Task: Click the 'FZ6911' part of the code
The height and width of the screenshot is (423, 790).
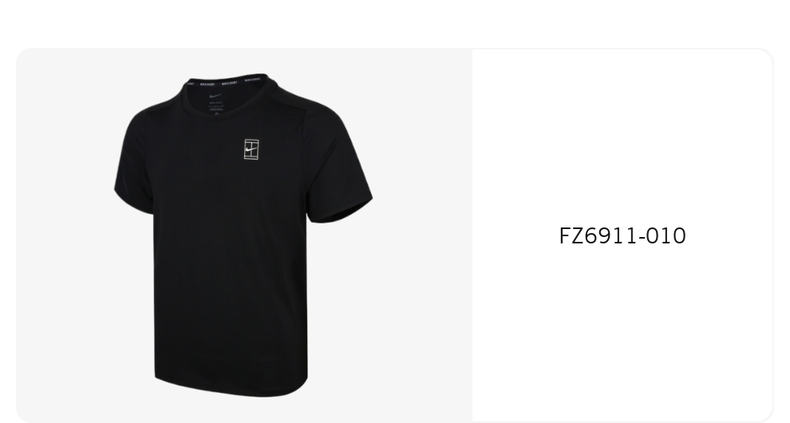Action: pyautogui.click(x=598, y=236)
